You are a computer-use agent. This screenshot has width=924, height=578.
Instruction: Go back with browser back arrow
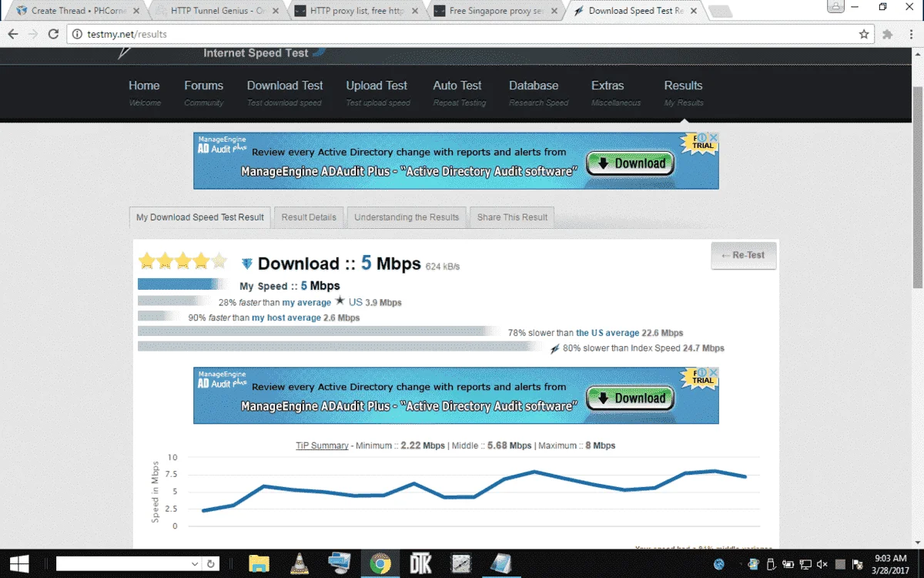tap(13, 34)
